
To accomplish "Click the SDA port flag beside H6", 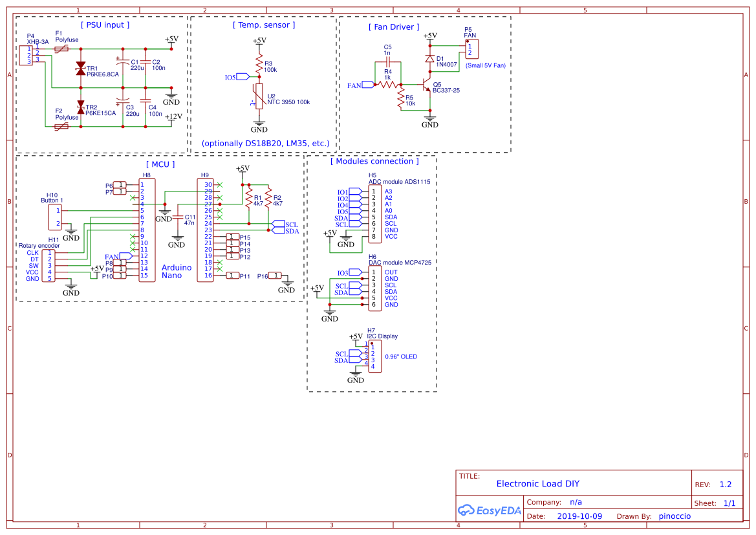I will click(354, 292).
